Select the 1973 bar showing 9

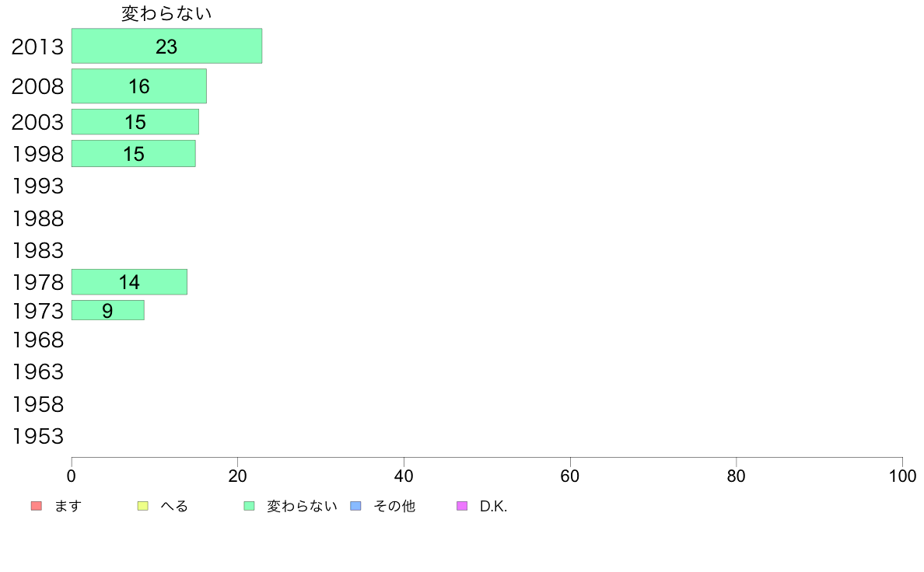point(108,310)
